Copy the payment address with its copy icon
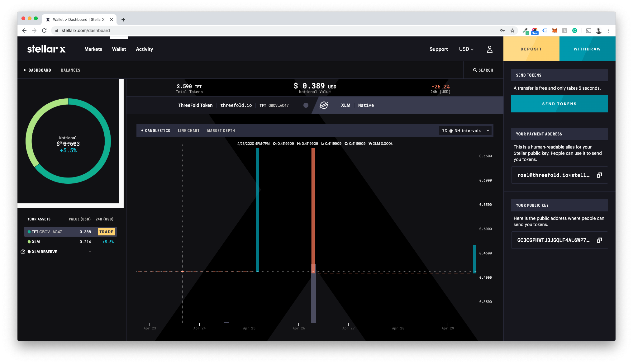Viewport: 633px width, 364px height. pyautogui.click(x=599, y=175)
